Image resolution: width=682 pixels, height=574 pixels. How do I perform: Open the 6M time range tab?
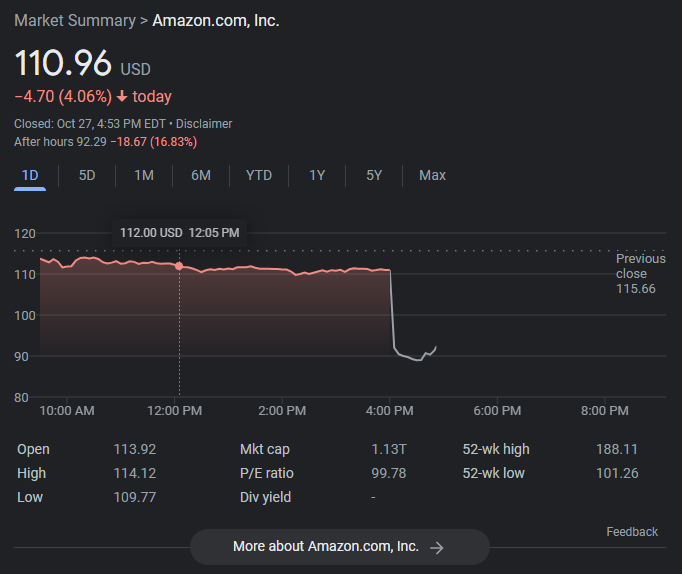click(x=201, y=176)
